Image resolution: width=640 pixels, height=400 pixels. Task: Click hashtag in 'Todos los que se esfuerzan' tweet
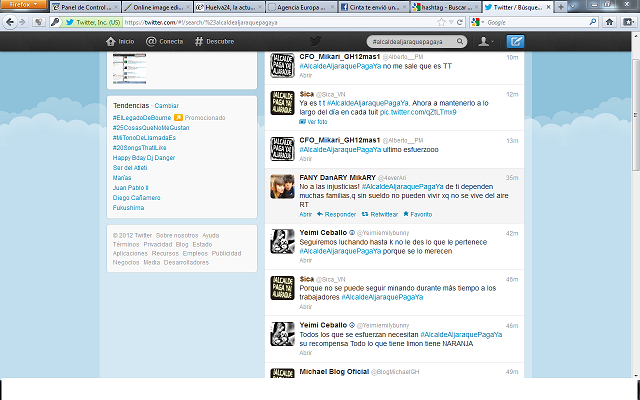coord(461,335)
